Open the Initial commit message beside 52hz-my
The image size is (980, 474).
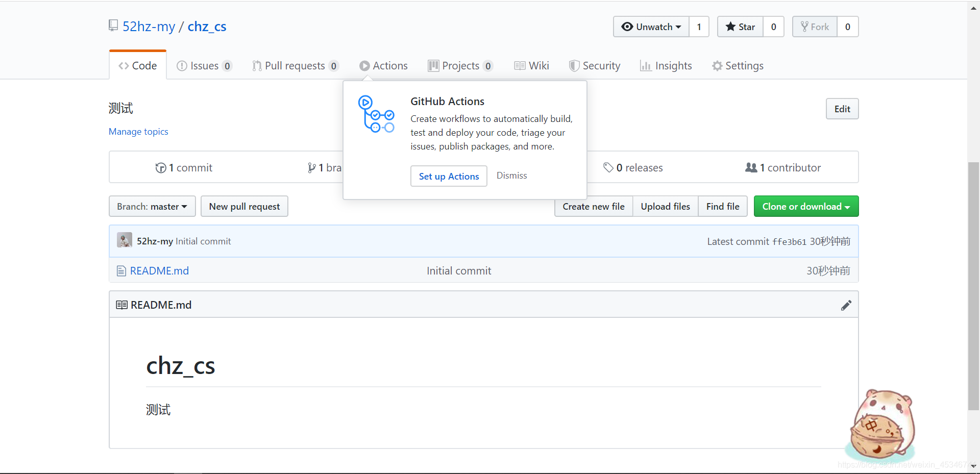(203, 241)
